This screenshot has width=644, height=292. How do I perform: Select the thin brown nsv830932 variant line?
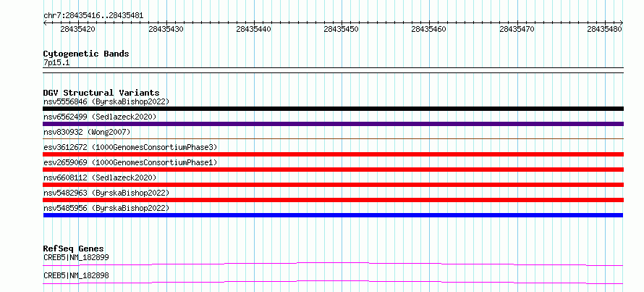[333, 139]
